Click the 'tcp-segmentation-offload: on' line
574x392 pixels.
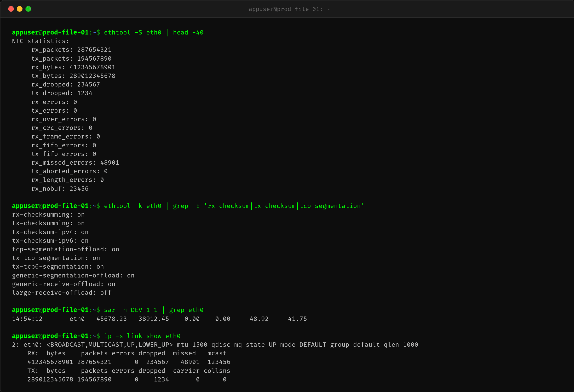(66, 249)
